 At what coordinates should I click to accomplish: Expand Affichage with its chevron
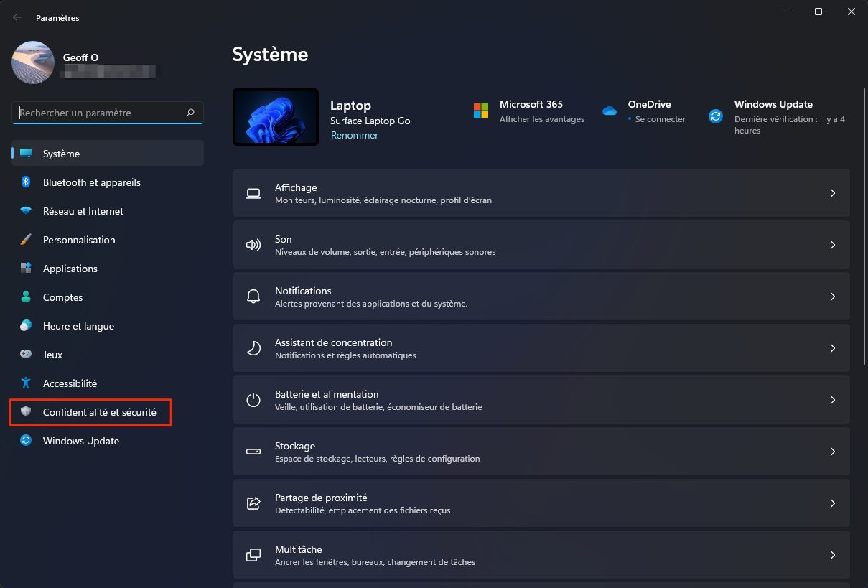[x=833, y=193]
